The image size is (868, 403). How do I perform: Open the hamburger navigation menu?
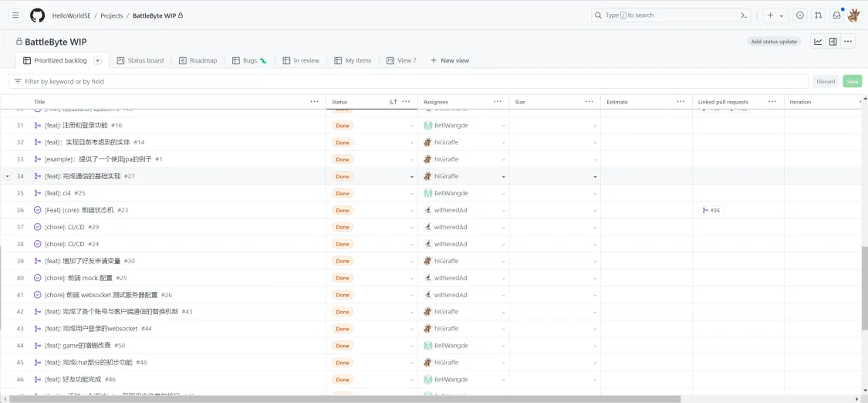coord(15,15)
